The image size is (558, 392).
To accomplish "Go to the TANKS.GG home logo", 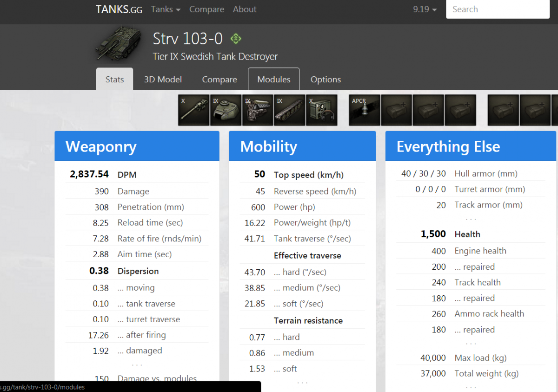I will [119, 9].
